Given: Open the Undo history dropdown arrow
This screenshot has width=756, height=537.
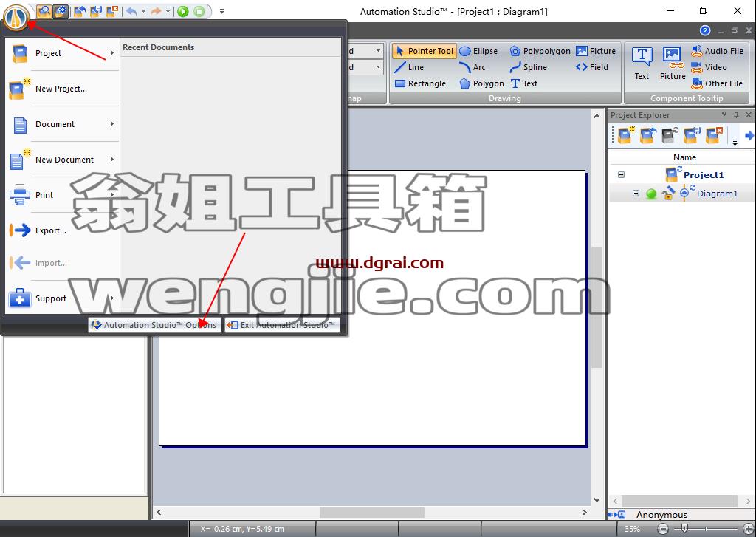Looking at the screenshot, I should pos(143,11).
